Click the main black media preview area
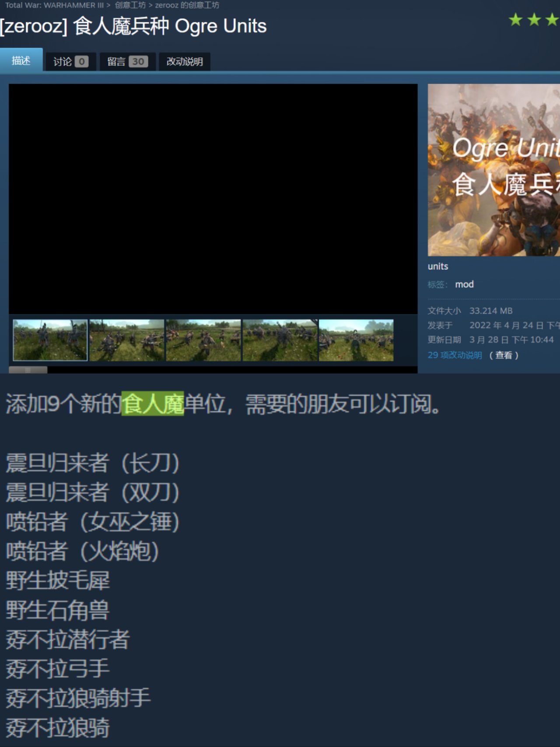Screen dimensions: 560x747 pyautogui.click(x=213, y=199)
